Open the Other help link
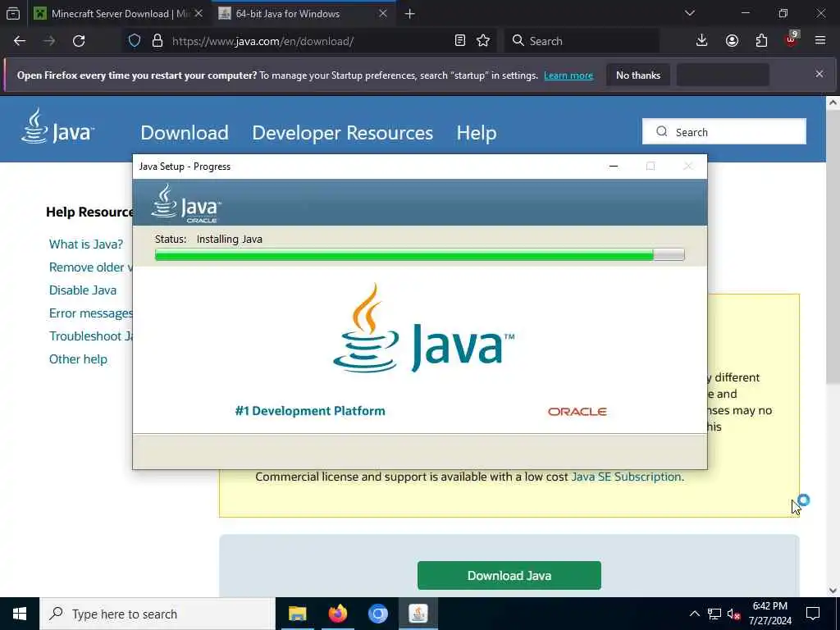840x630 pixels. [x=78, y=359]
